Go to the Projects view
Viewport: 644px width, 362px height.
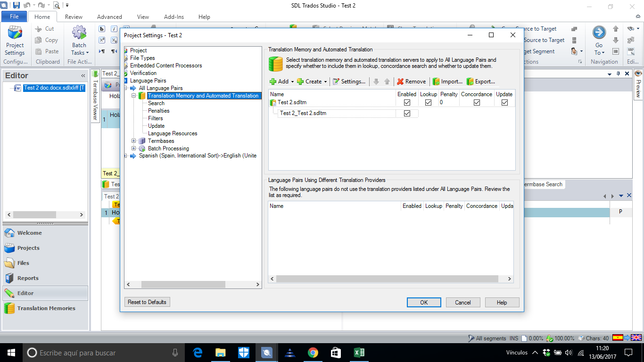coord(46,248)
